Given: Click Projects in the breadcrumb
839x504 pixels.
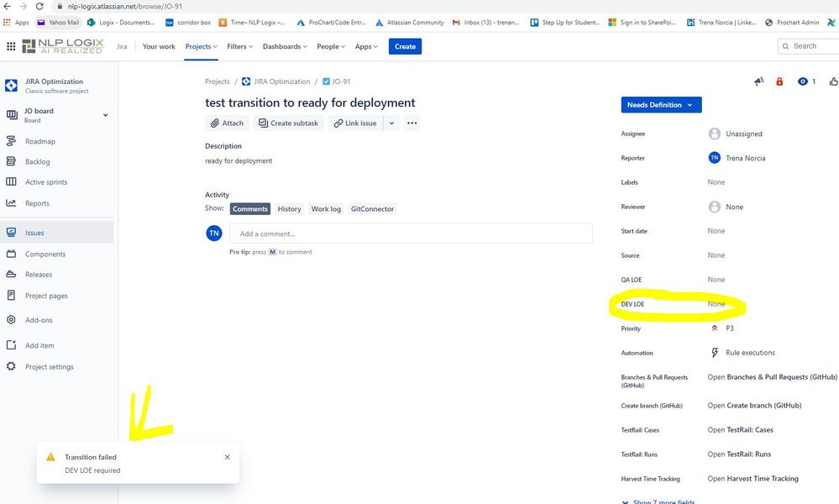Looking at the screenshot, I should tap(218, 81).
